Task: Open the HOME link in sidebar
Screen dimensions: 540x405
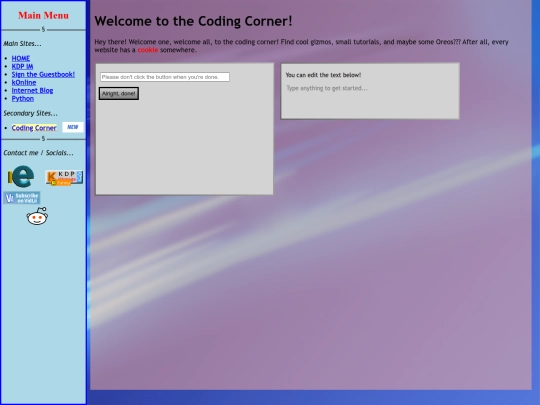Action: (x=21, y=58)
